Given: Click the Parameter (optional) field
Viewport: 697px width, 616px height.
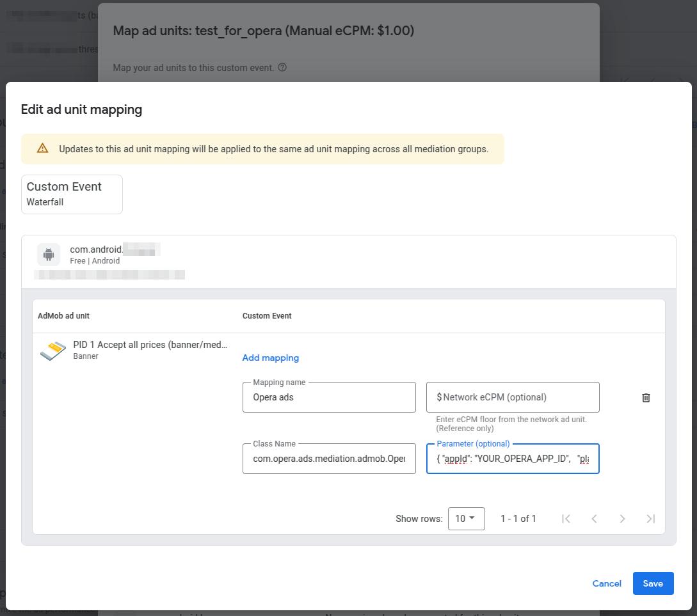Looking at the screenshot, I should click(513, 459).
